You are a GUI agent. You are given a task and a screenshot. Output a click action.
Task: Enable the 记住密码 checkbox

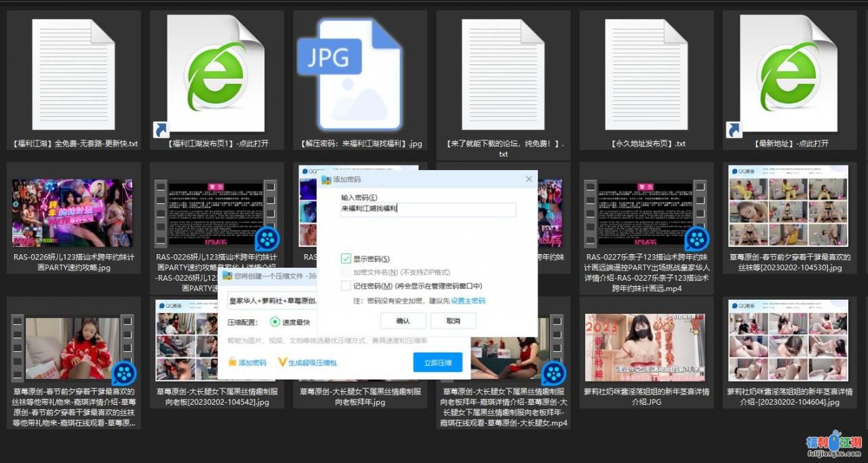click(x=347, y=286)
